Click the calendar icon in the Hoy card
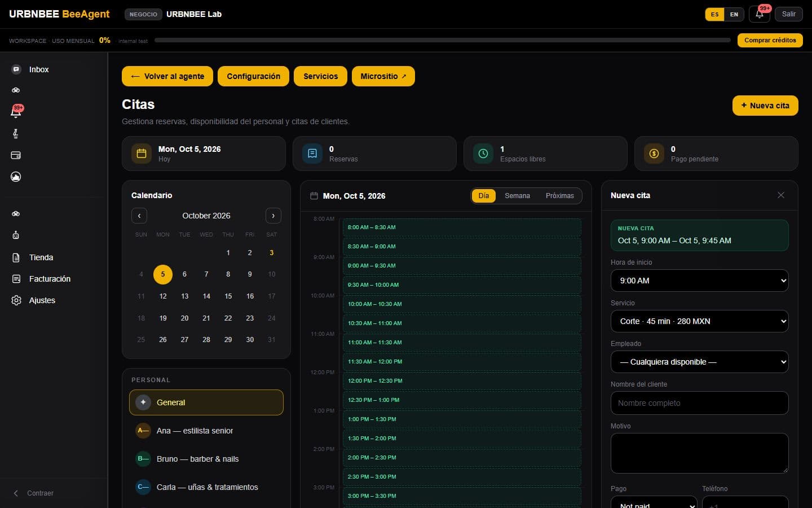 pos(142,154)
